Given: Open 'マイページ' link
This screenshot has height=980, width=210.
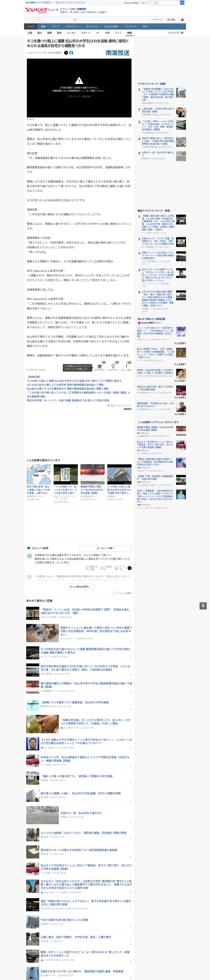Looking at the screenshot, I should tap(157, 20).
